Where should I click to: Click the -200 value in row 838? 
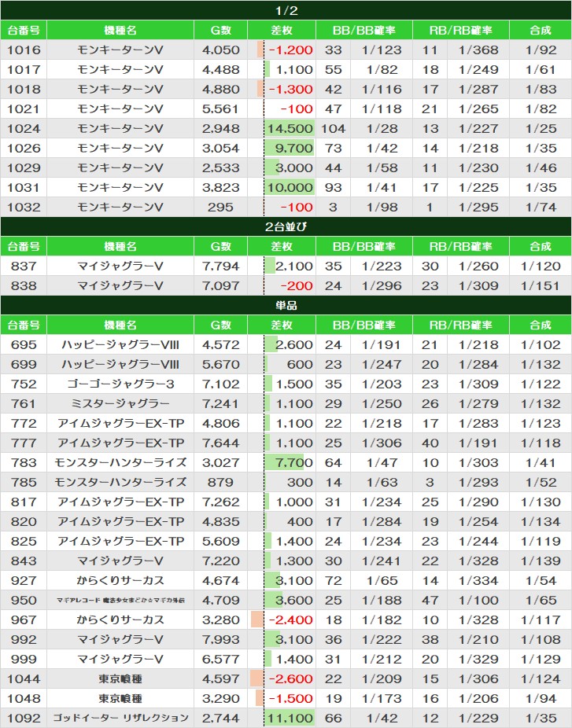point(297,285)
